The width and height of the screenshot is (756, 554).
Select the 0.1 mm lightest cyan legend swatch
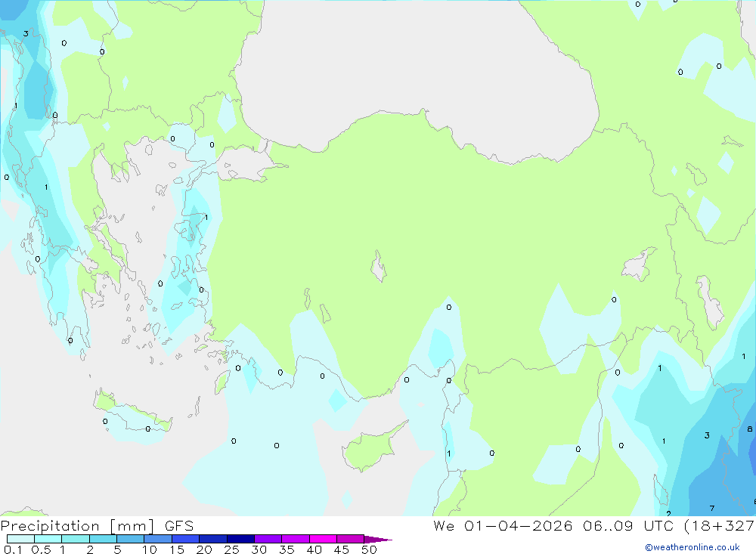click(20, 539)
